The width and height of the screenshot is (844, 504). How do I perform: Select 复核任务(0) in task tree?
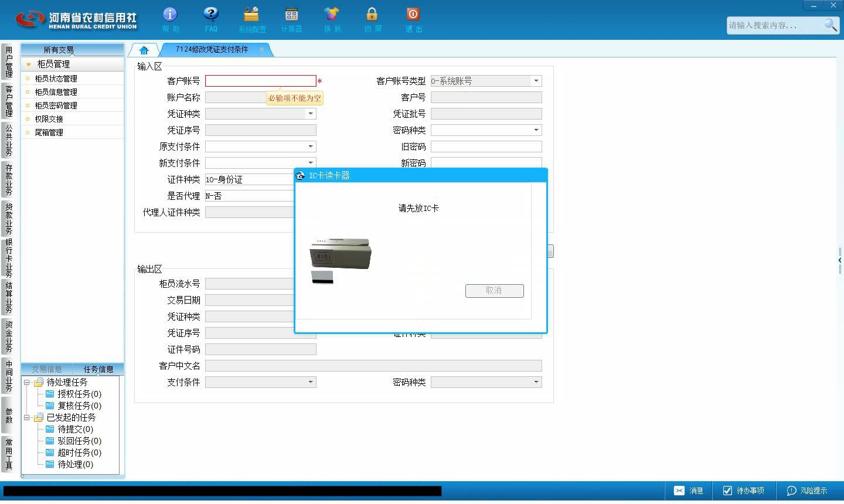pyautogui.click(x=79, y=406)
